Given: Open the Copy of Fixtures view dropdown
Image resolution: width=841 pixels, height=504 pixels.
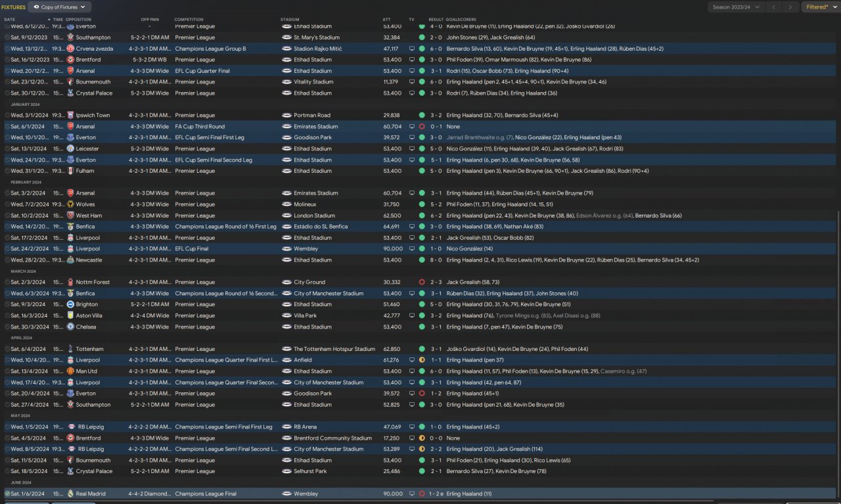Looking at the screenshot, I should coord(60,7).
